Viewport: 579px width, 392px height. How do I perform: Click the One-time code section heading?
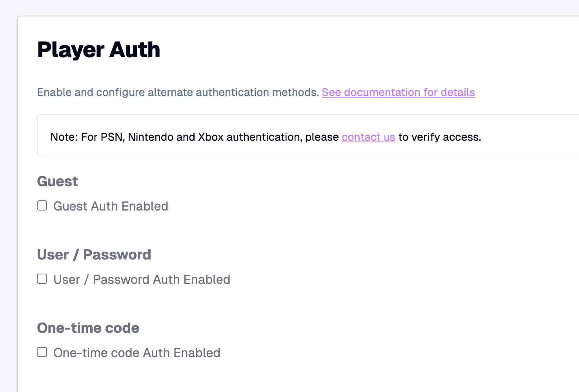[x=88, y=328]
